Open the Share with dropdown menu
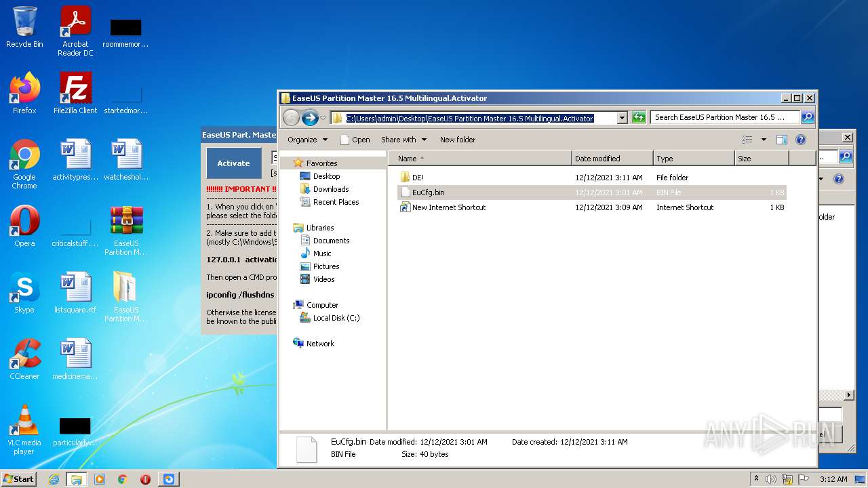Image resolution: width=868 pixels, height=488 pixels. pyautogui.click(x=404, y=140)
